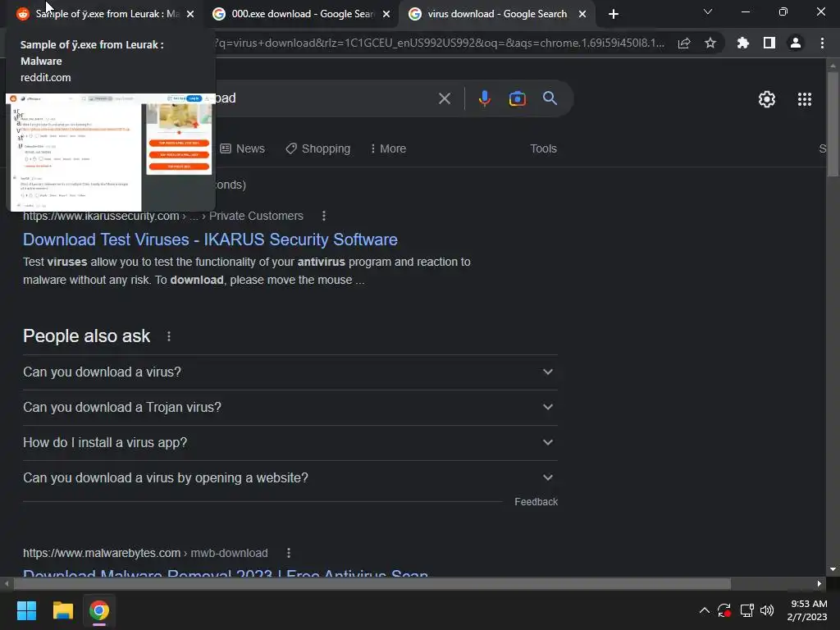Click the horizontal scrollbar thumb

point(372,583)
